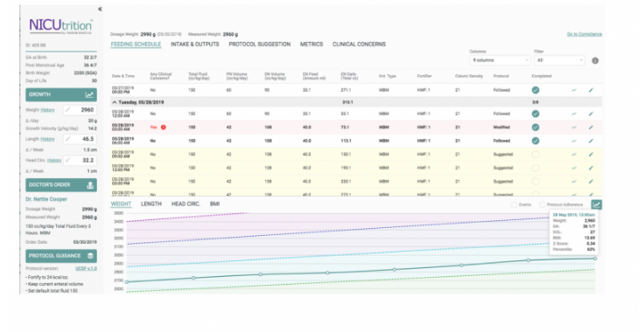The width and height of the screenshot is (644, 332).
Task: Open the info icon next to Filter
Action: [x=595, y=60]
